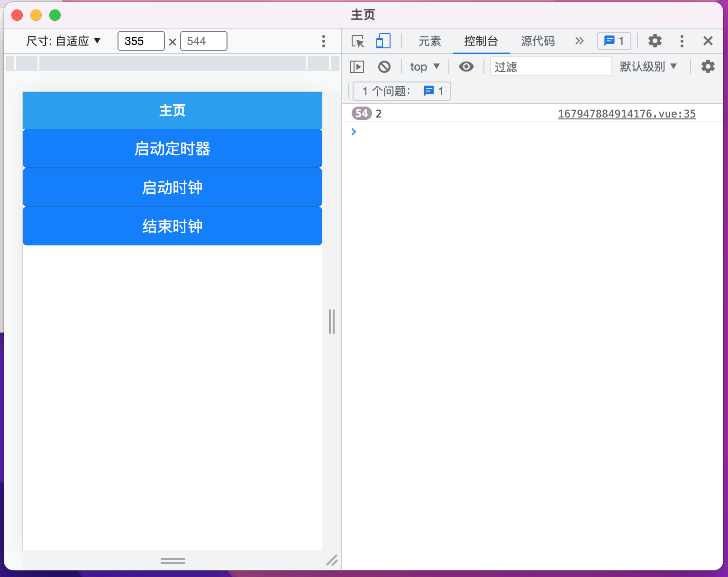Open the 源代码 tab
728x577 pixels.
[537, 41]
